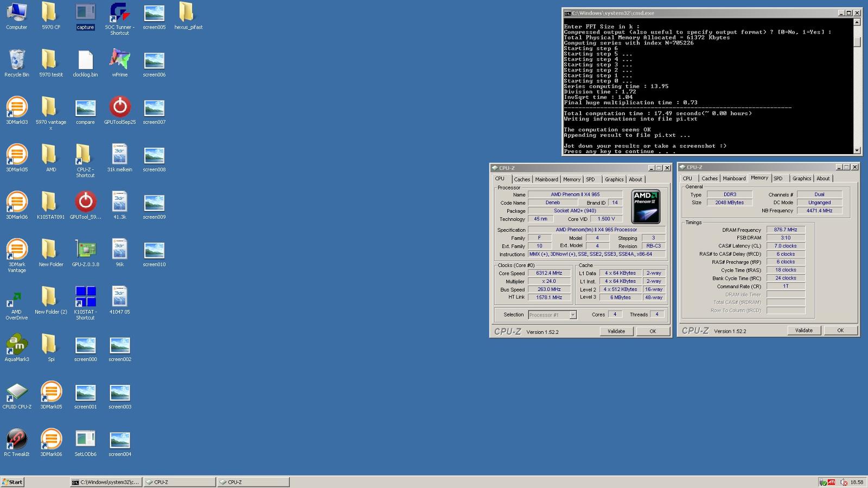Click the red ATI system tray icon
Viewport: 868px width, 488px height.
coord(831,482)
